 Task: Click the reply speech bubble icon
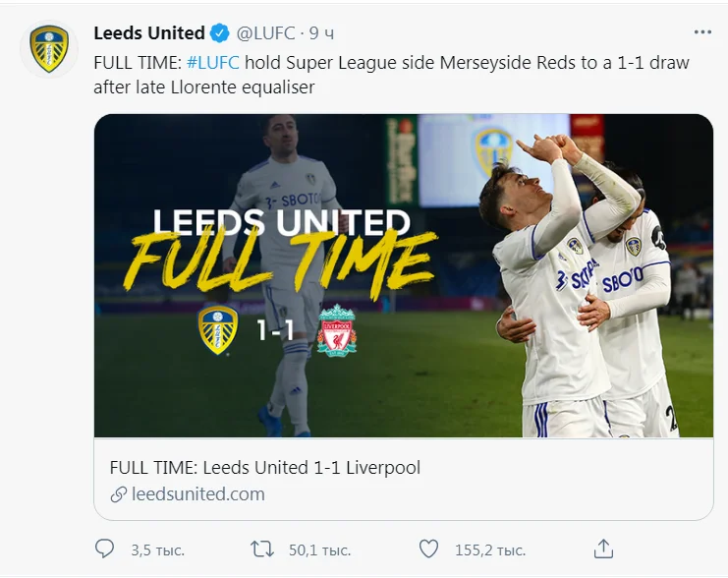pyautogui.click(x=105, y=549)
